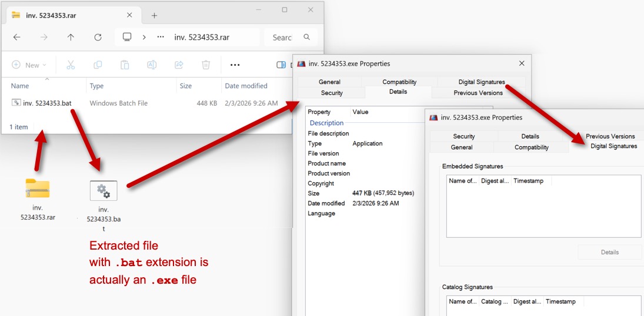Click the Search input box
Screen dimensions: 644x316
282,38
